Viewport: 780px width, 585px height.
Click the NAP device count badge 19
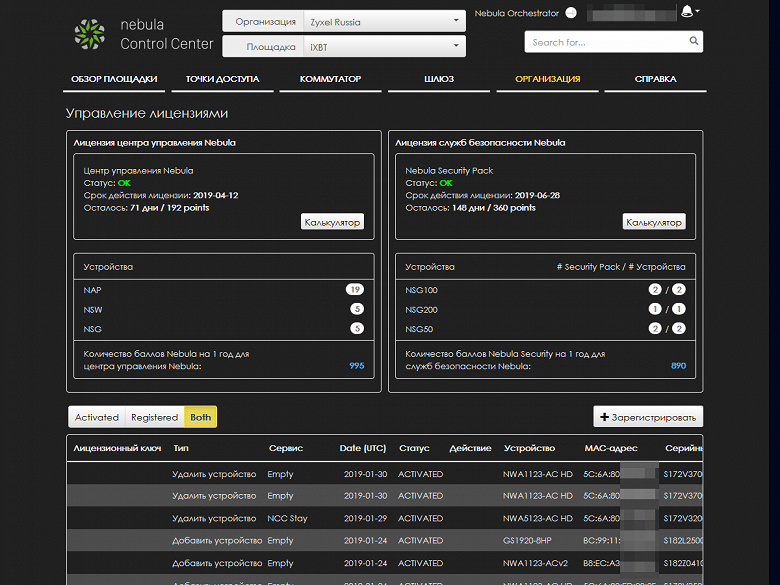[x=354, y=290]
